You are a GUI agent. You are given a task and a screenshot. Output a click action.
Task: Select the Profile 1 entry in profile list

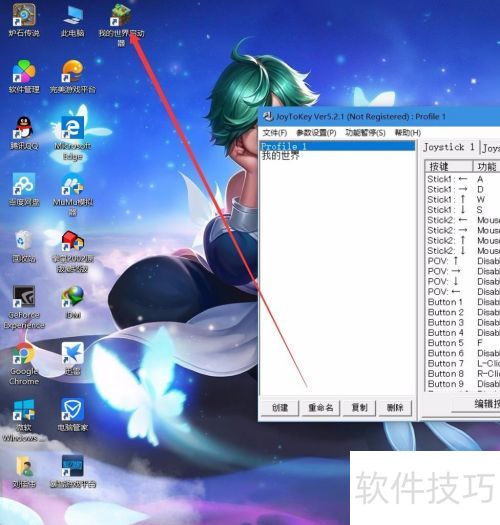pyautogui.click(x=338, y=146)
